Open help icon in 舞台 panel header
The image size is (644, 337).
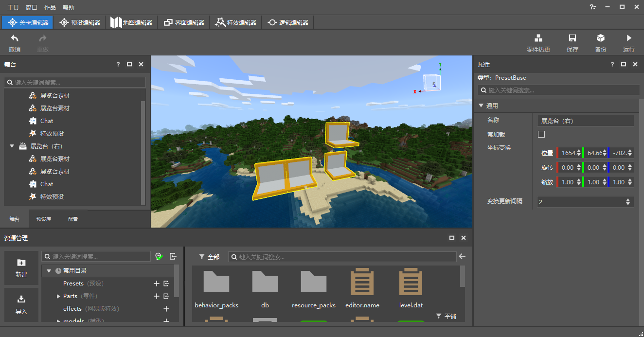118,64
